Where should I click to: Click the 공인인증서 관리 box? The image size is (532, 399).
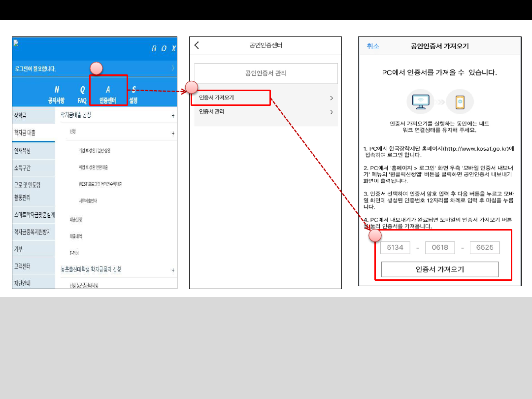266,73
